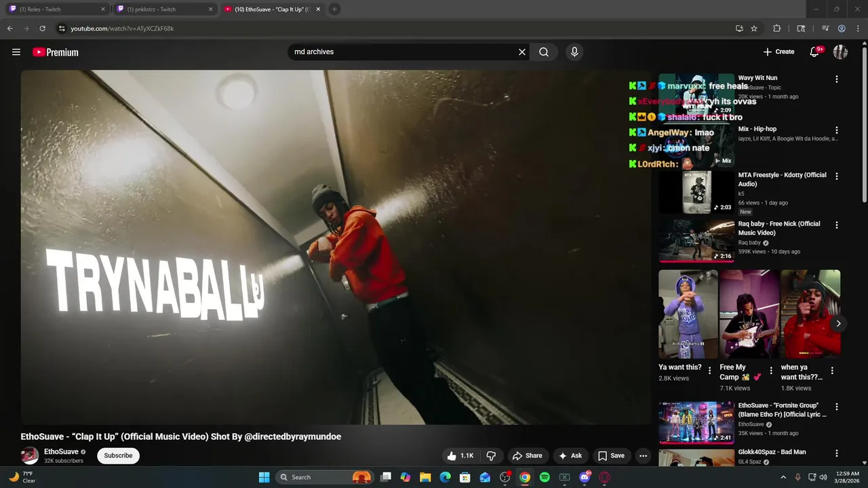The image size is (868, 488).
Task: Like the video (1.1K)
Action: [460, 456]
